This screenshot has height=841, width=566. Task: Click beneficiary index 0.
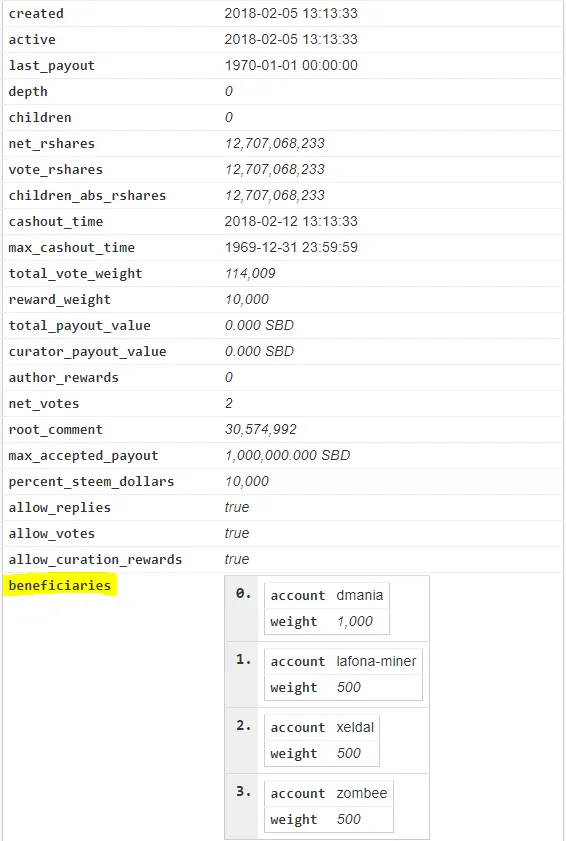pos(243,594)
